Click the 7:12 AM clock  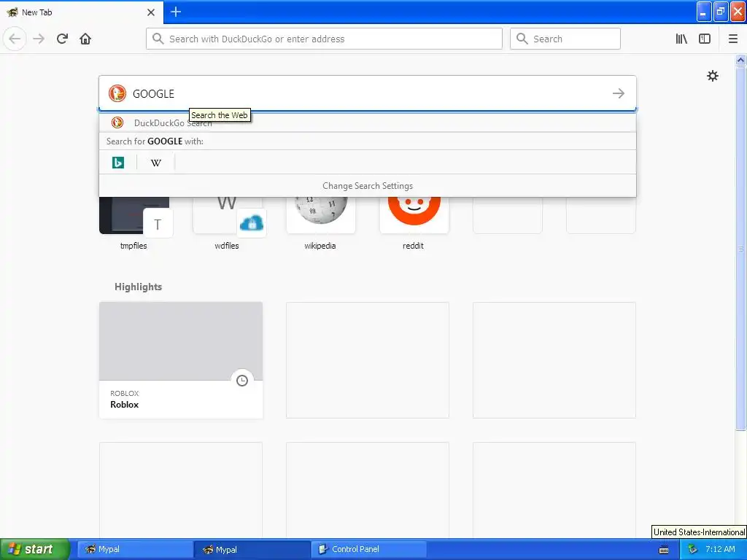tap(720, 549)
